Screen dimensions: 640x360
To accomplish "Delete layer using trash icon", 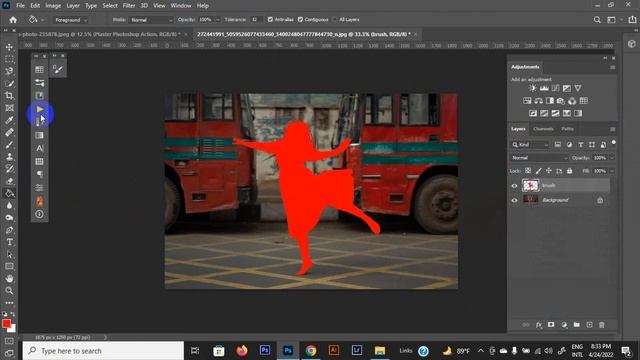I will pos(602,325).
